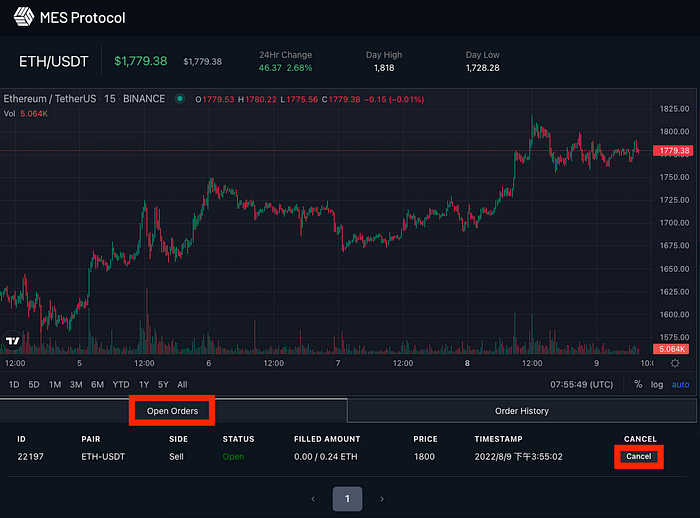Click the ETH-USDT pair cell

[x=103, y=457]
